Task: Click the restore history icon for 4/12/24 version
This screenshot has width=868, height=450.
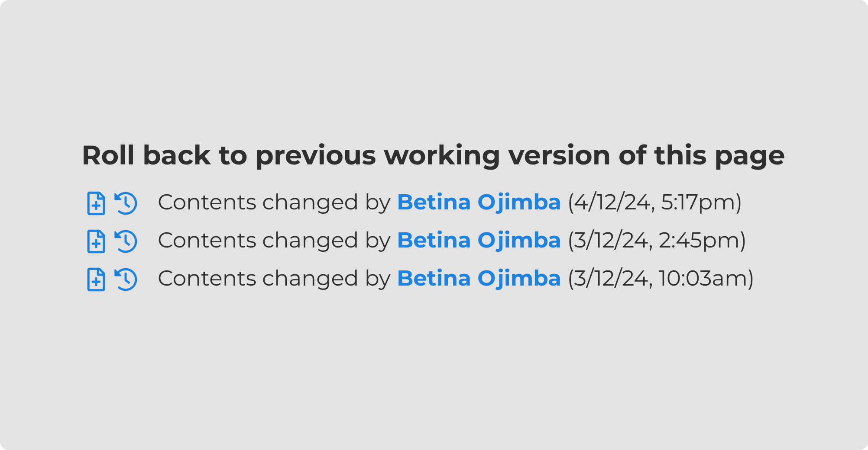Action: pos(126,203)
